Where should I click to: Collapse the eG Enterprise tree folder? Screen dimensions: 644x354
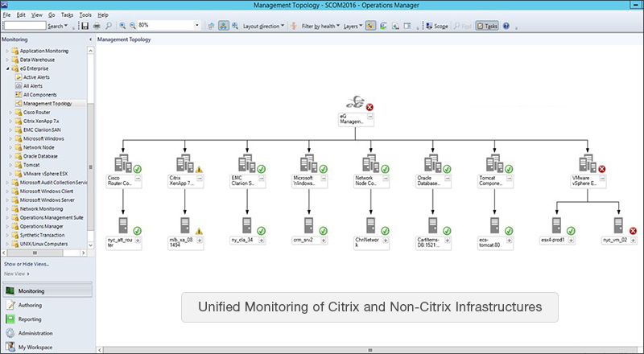(7, 68)
